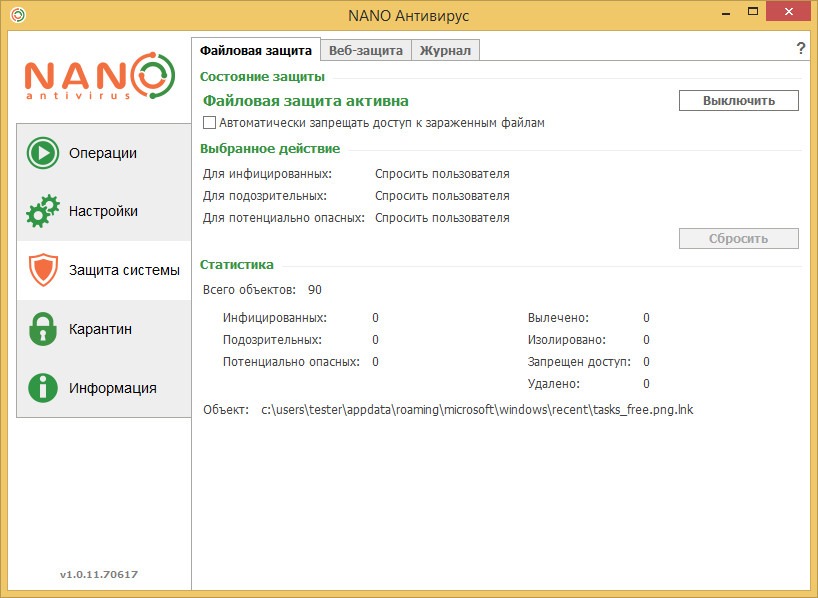Viewport: 818px width, 598px height.
Task: Enable automatic blocking of infected files checkbox
Action: 209,123
